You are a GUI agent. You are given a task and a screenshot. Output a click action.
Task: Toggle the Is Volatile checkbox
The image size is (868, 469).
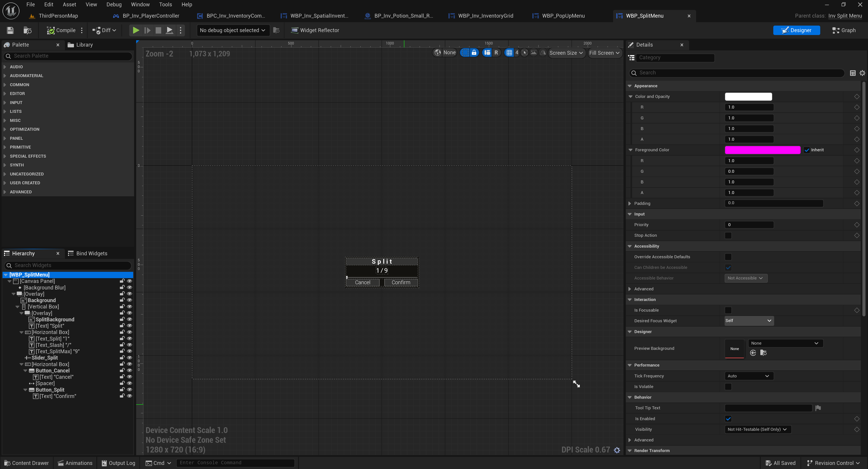click(x=728, y=386)
